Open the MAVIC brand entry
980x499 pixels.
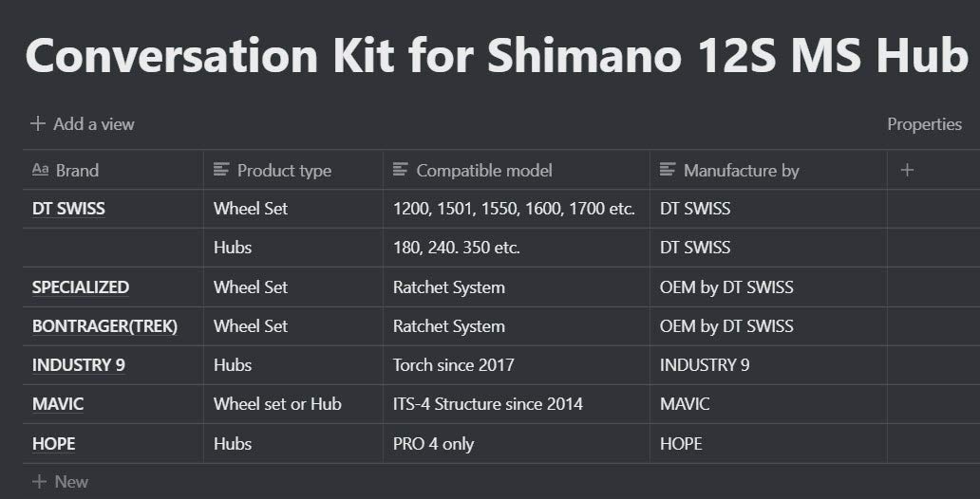[58, 404]
